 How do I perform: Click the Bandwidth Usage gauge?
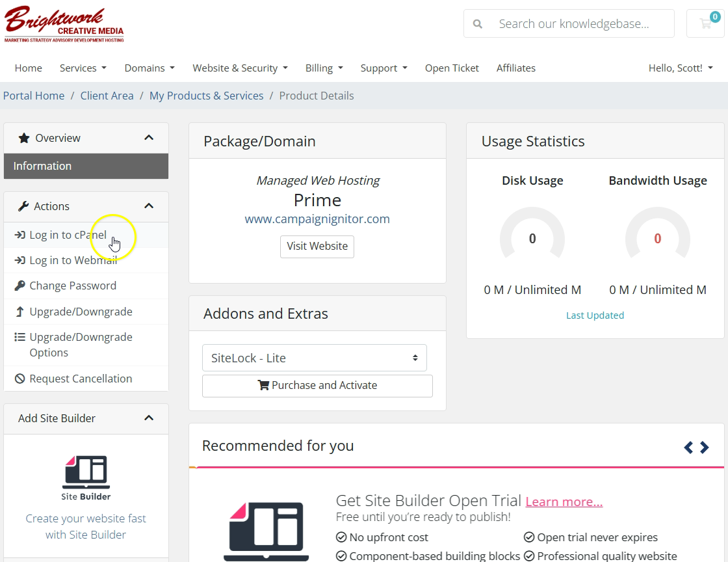[657, 233]
